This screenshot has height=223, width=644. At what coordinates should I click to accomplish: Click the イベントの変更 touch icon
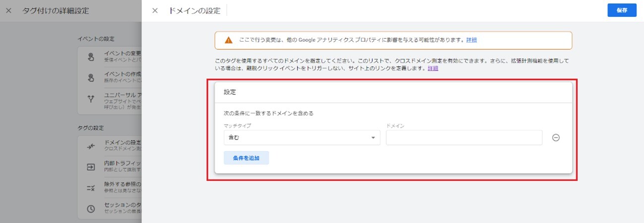click(x=91, y=56)
